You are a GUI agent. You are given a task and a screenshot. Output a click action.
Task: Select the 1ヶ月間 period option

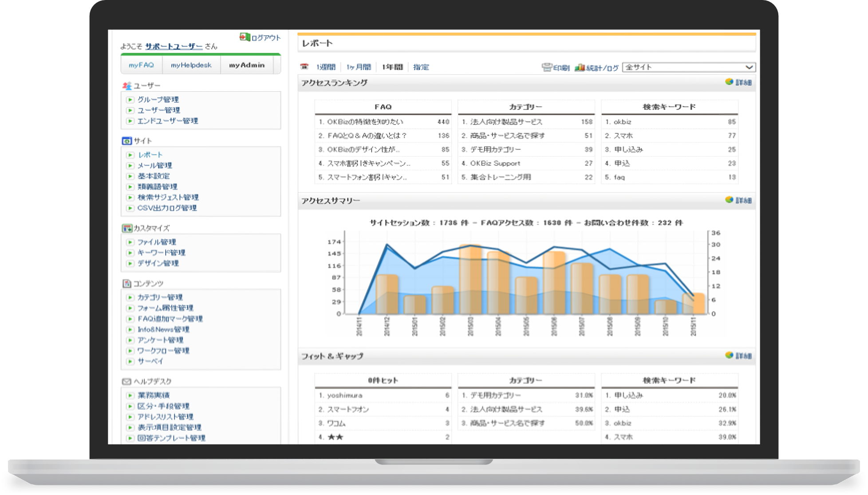pyautogui.click(x=359, y=67)
